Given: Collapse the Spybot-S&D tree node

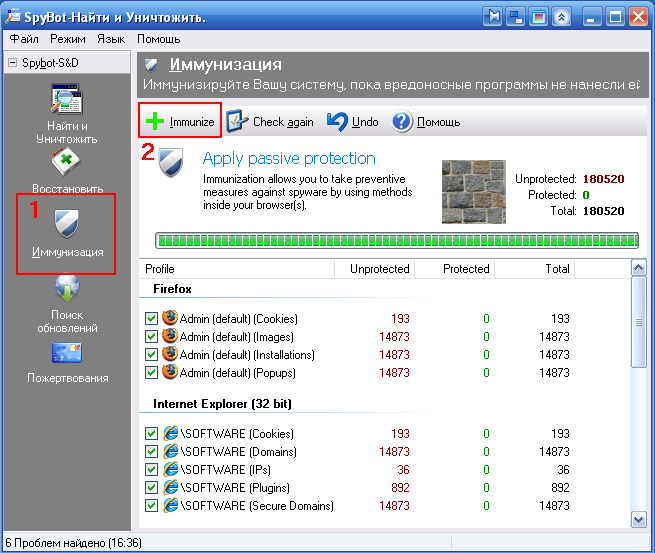Looking at the screenshot, I should (13, 63).
